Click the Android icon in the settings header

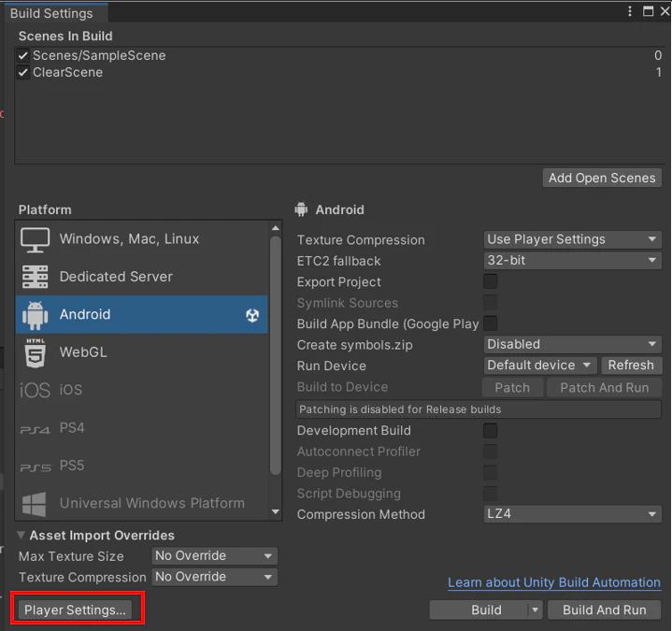point(301,209)
